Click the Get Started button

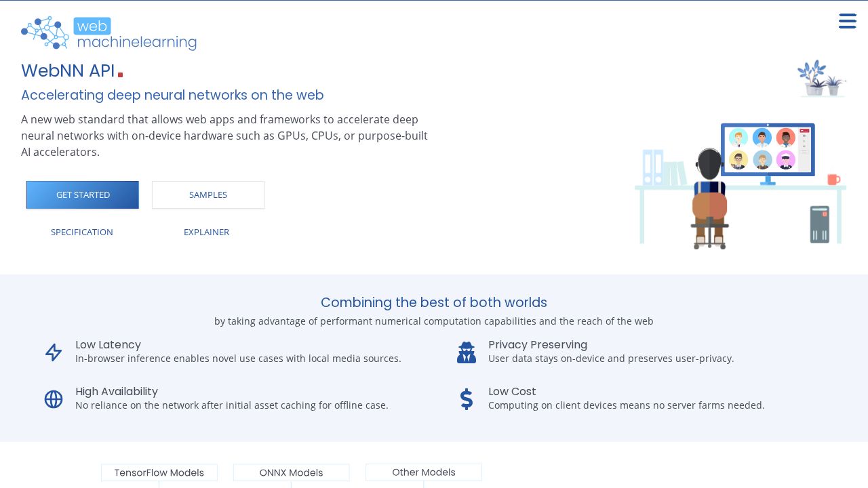83,195
